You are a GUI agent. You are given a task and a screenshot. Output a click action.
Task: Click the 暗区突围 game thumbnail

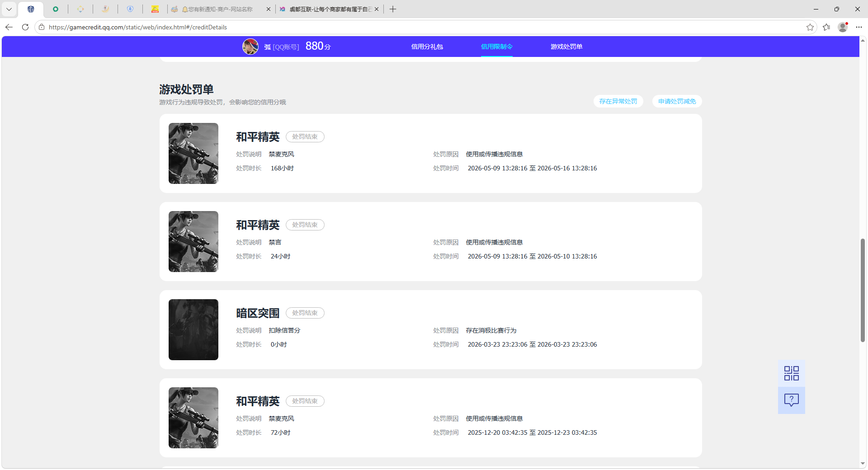tap(193, 329)
